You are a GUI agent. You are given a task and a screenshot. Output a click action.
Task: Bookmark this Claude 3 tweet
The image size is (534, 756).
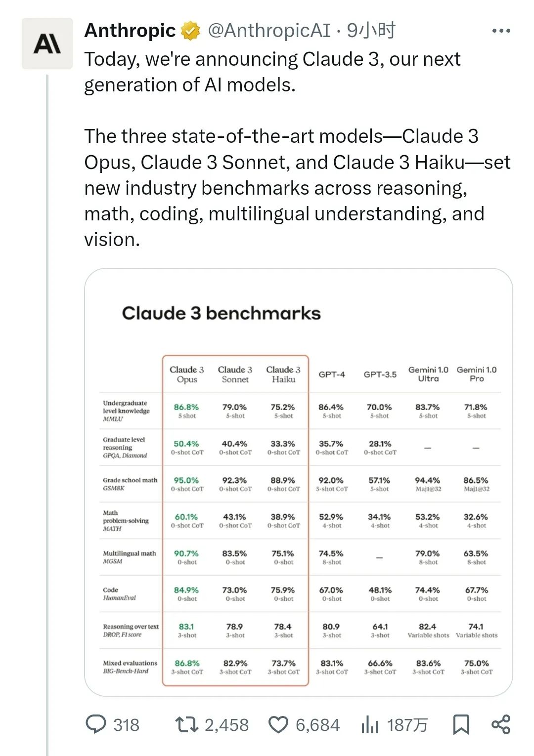point(461,724)
